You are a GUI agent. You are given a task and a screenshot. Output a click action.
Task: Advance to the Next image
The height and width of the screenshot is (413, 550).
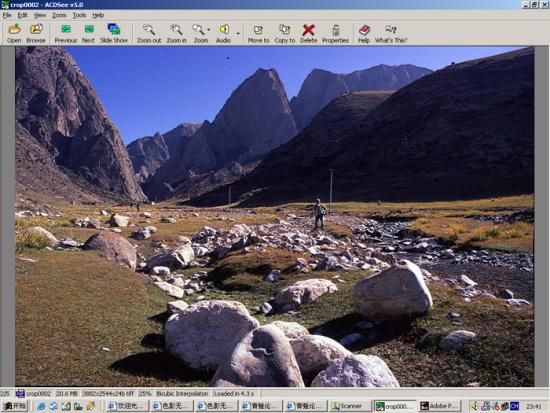(88, 34)
